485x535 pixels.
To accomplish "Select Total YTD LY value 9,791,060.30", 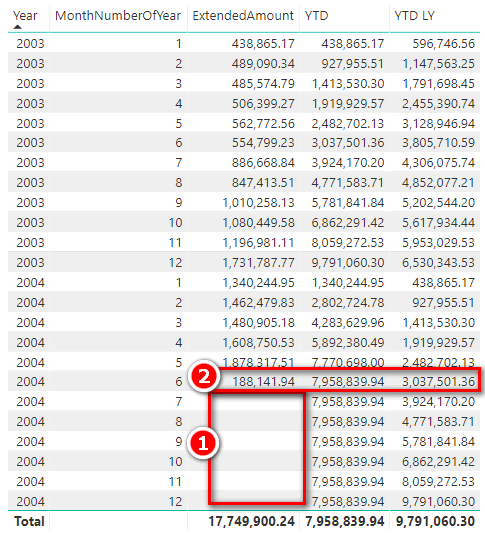I will pyautogui.click(x=435, y=521).
